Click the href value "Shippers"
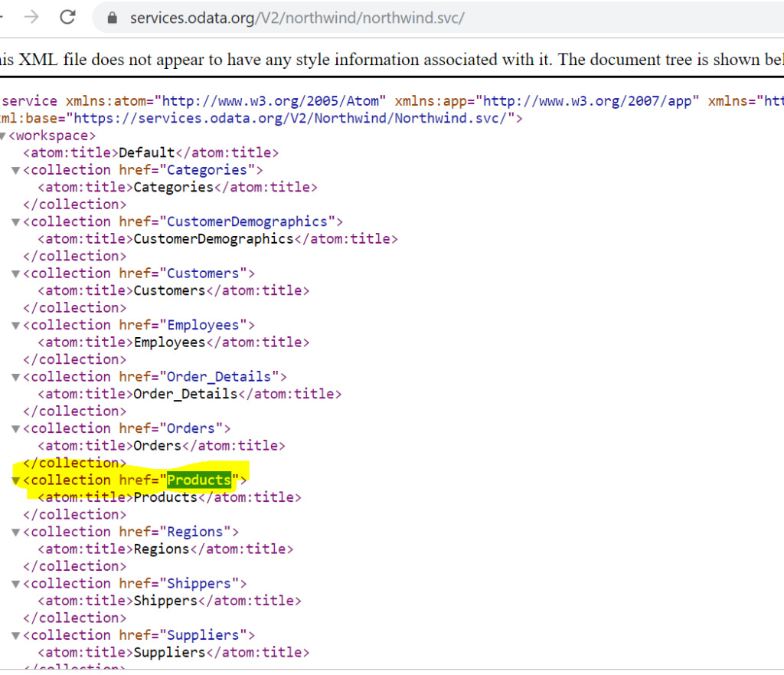The height and width of the screenshot is (675, 784). pyautogui.click(x=199, y=583)
